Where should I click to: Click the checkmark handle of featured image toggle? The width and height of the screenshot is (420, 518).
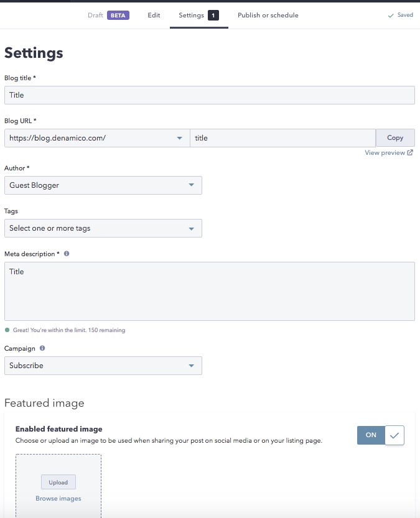pos(394,435)
